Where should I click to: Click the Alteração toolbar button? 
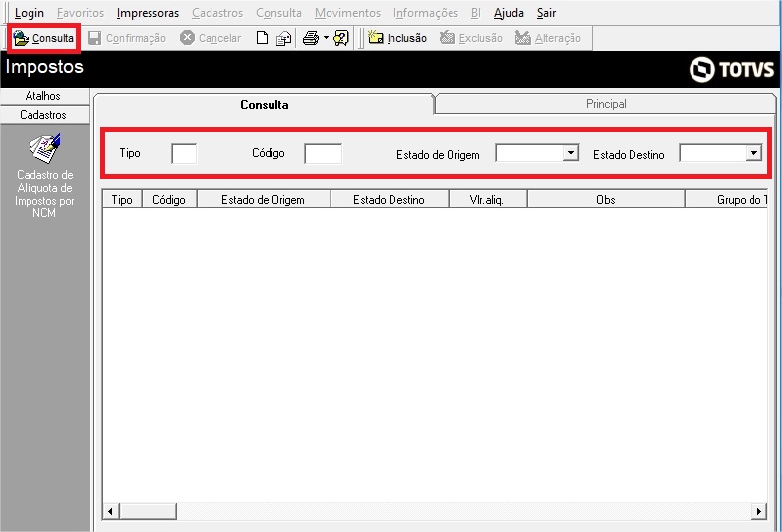(548, 38)
